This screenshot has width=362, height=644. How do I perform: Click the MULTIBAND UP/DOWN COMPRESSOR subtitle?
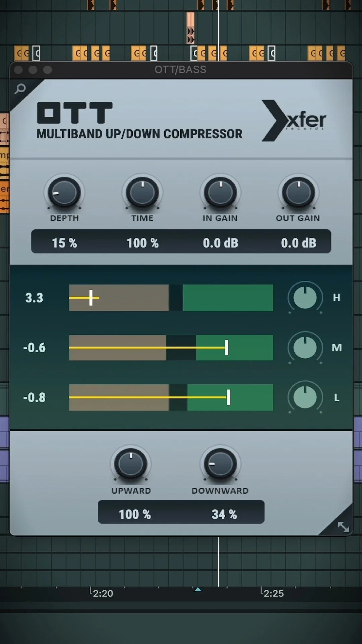coord(139,134)
